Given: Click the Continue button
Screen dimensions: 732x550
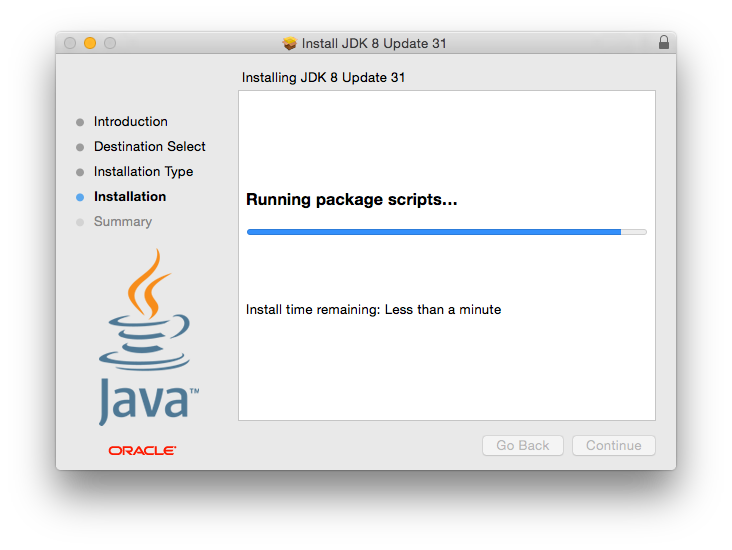Looking at the screenshot, I should (x=613, y=445).
